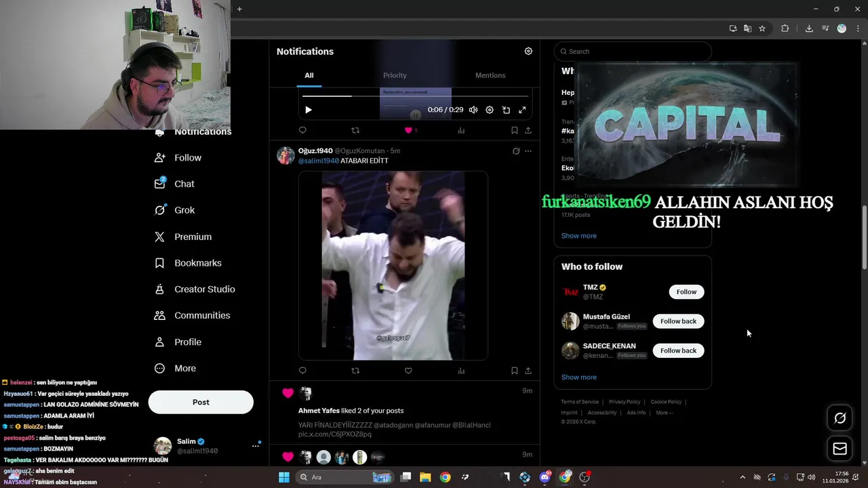Open more options on Oğuz.1940's post
868x488 pixels.
click(528, 151)
